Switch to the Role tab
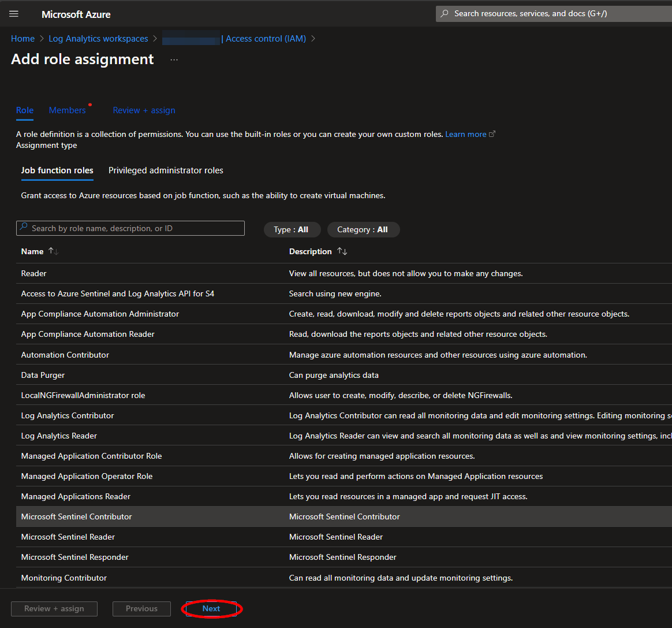 coord(25,110)
